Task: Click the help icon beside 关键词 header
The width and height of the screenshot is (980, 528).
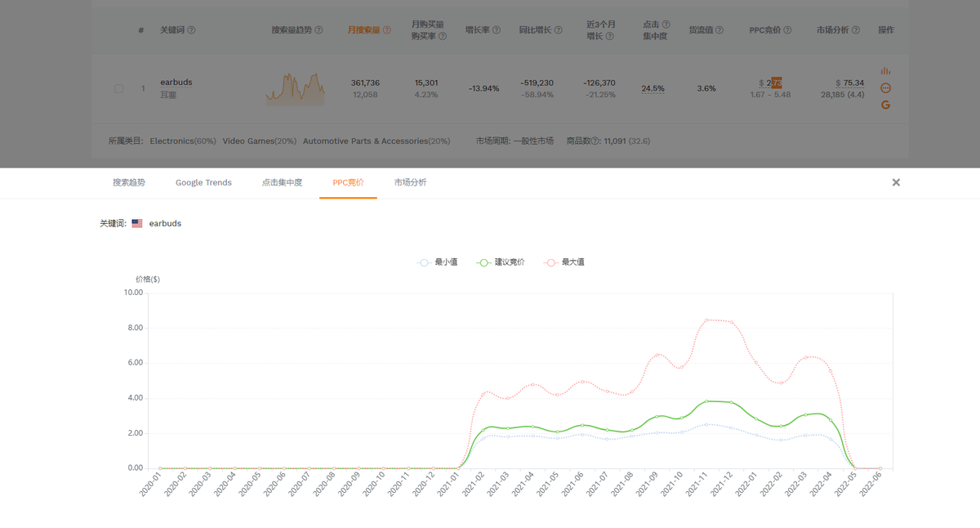Action: pyautogui.click(x=191, y=30)
